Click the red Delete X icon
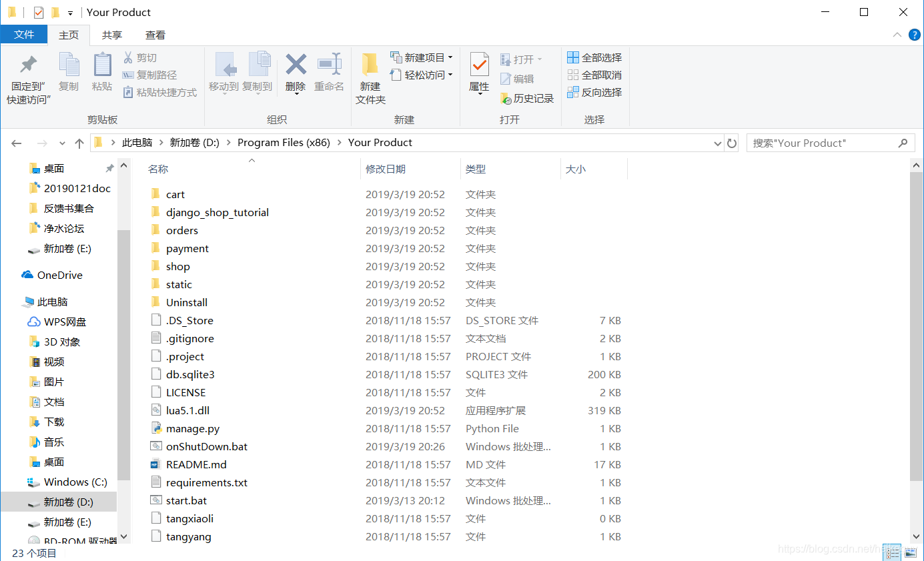Image resolution: width=924 pixels, height=561 pixels. pyautogui.click(x=296, y=65)
